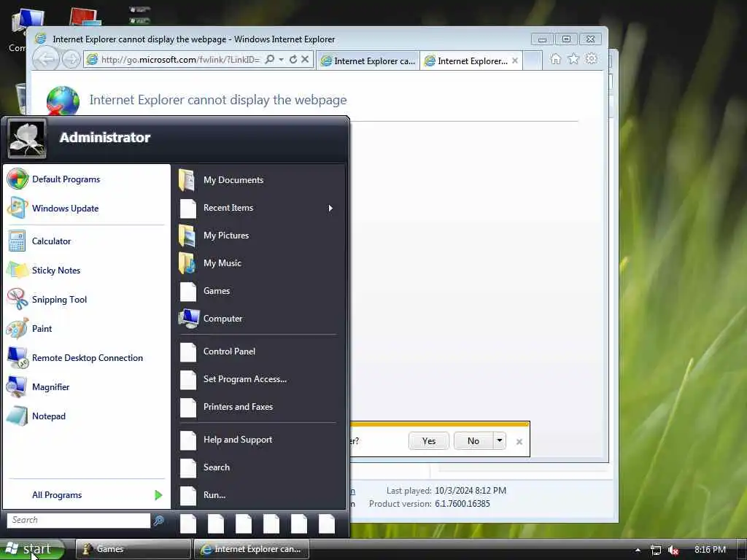The width and height of the screenshot is (747, 560).
Task: Click Yes on the notification bar
Action: (429, 441)
